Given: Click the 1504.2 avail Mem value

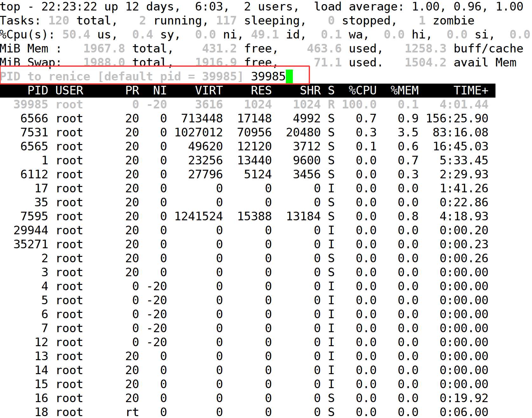Looking at the screenshot, I should point(425,63).
